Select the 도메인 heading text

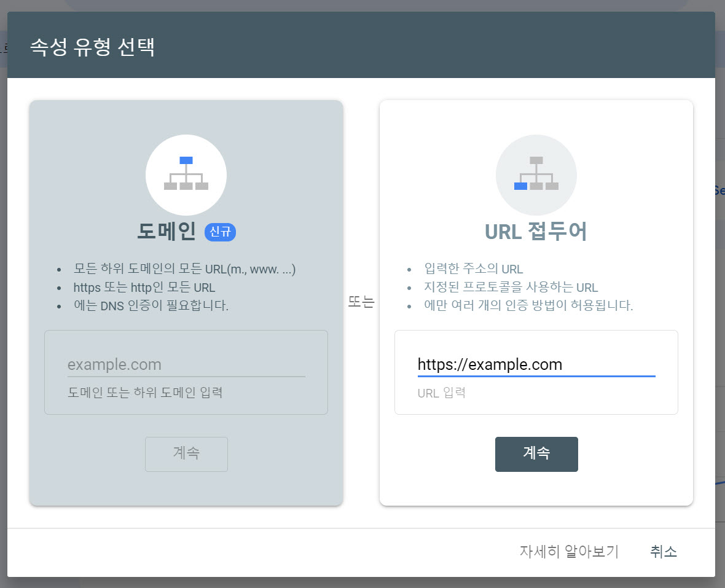point(167,231)
